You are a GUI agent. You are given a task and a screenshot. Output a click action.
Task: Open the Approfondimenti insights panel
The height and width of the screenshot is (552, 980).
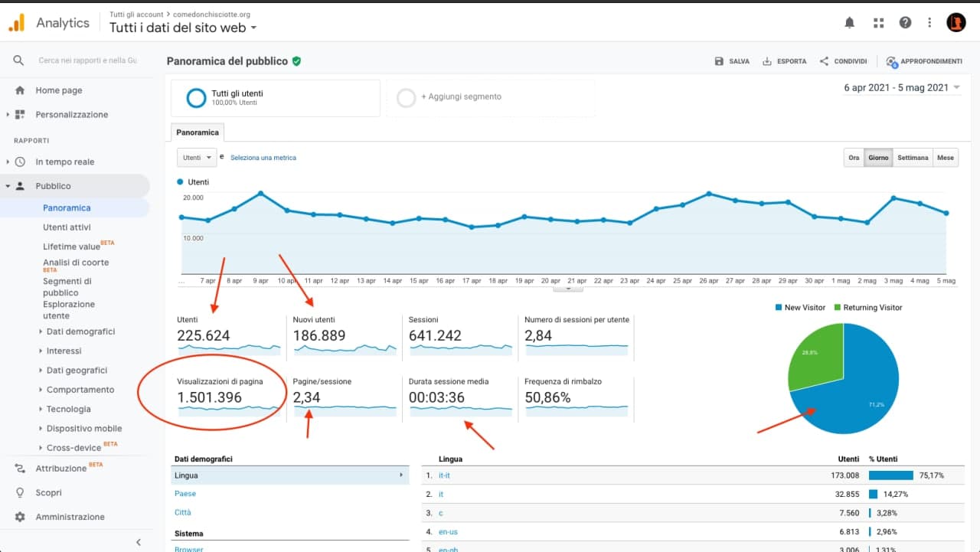pyautogui.click(x=924, y=61)
